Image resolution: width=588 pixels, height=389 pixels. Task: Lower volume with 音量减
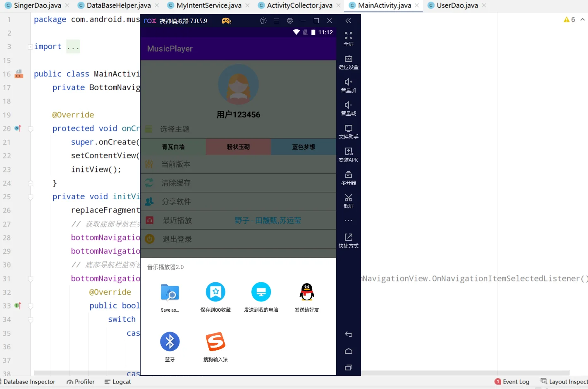tap(349, 108)
